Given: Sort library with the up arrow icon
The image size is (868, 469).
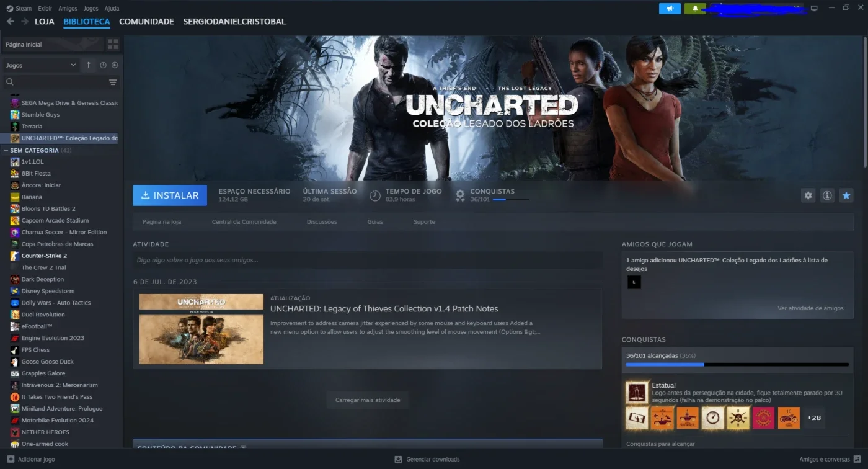Looking at the screenshot, I should (88, 65).
